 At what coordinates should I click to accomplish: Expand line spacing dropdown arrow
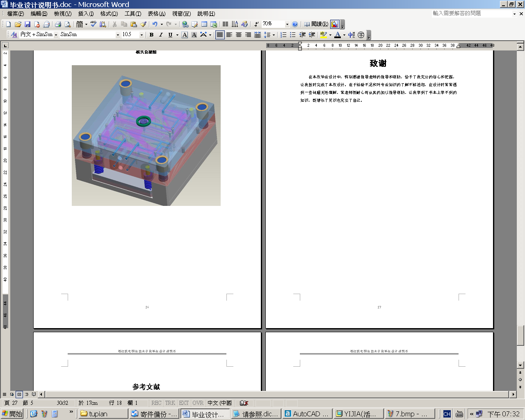pyautogui.click(x=274, y=35)
